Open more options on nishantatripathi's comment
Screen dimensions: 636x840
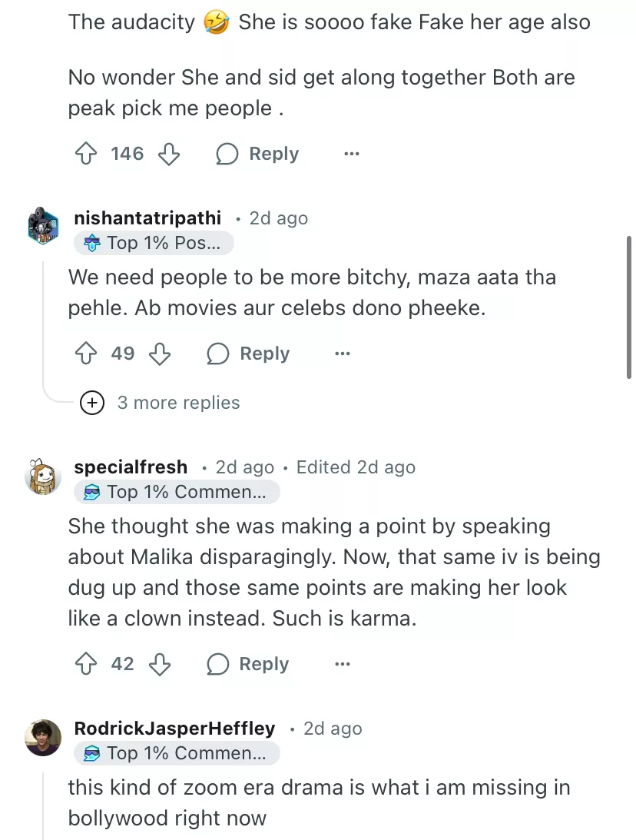click(343, 354)
